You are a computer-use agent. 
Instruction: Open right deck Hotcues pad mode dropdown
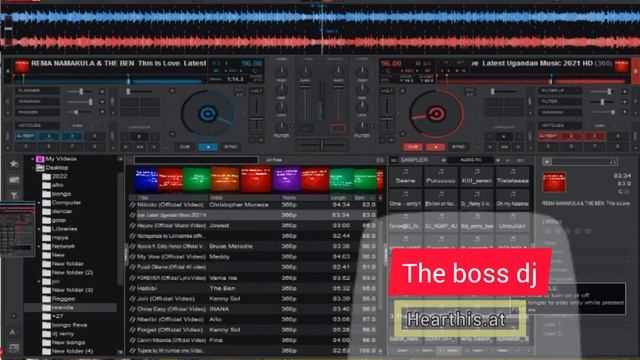pos(560,126)
